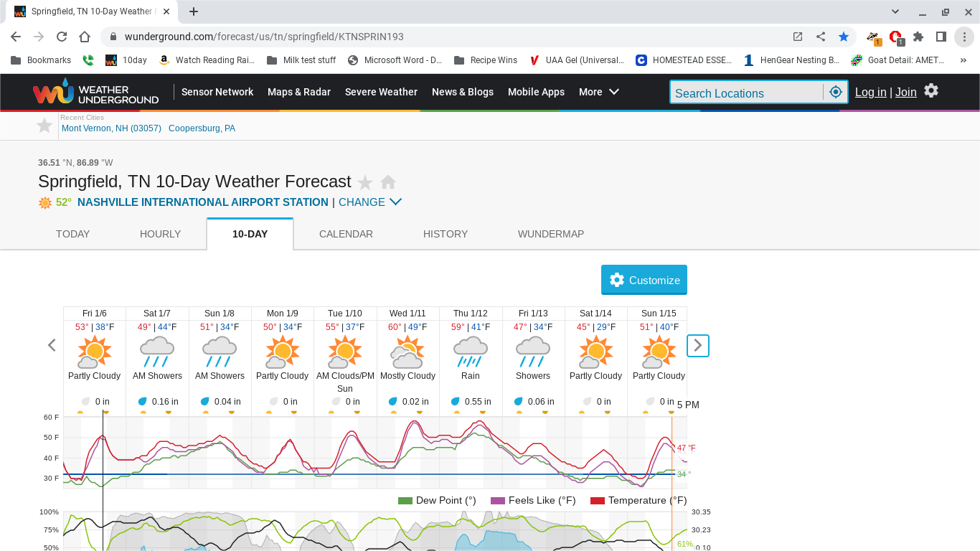Select the 10-DAY tab
Screen dimensions: 980x551
pos(250,234)
